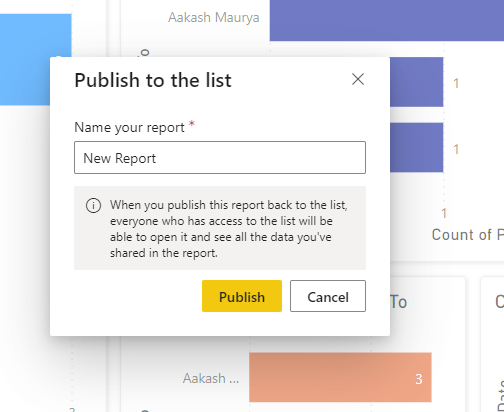Viewport: 504px width, 412px height.
Task: Click the info circle icon in message
Action: (x=93, y=205)
